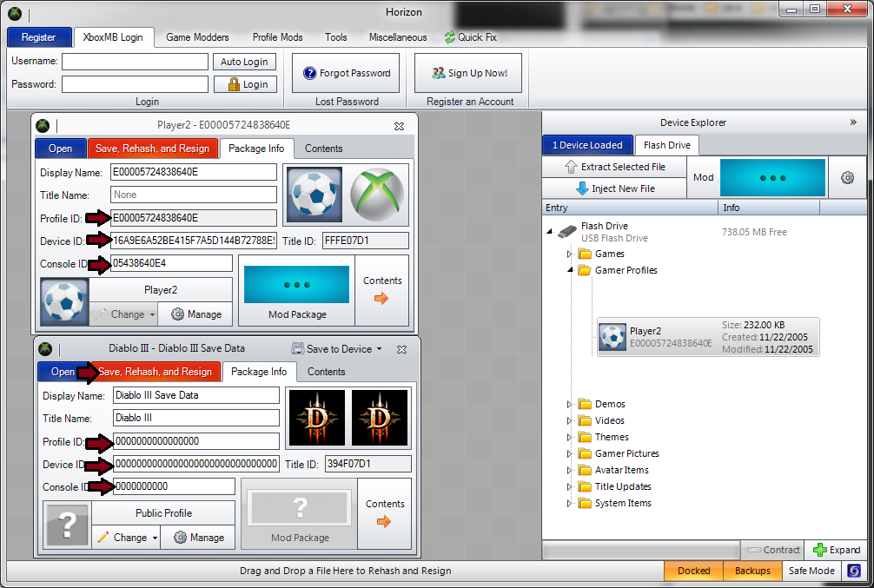Image resolution: width=874 pixels, height=588 pixels.
Task: Open the Change dropdown under Public Profile
Action: pyautogui.click(x=155, y=538)
